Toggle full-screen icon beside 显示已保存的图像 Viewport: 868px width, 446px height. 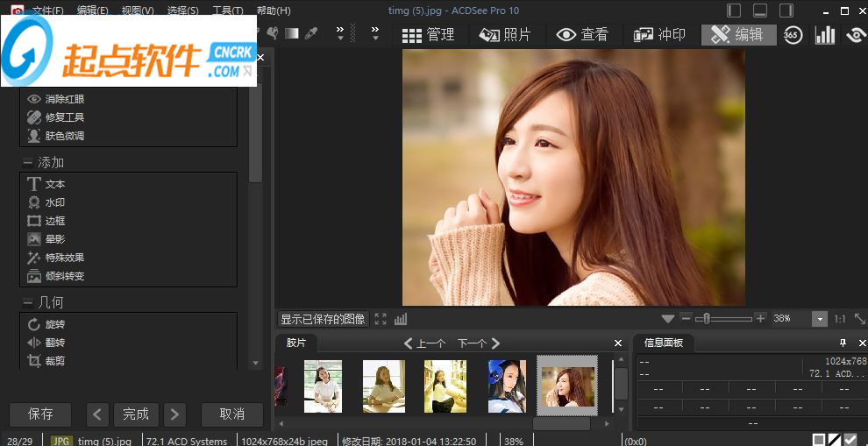[x=381, y=319]
